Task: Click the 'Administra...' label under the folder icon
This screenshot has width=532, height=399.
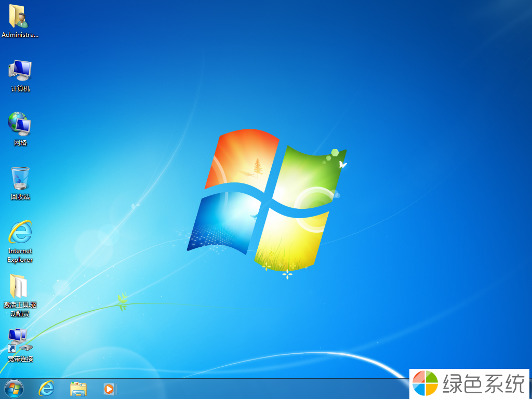Action: pyautogui.click(x=20, y=35)
